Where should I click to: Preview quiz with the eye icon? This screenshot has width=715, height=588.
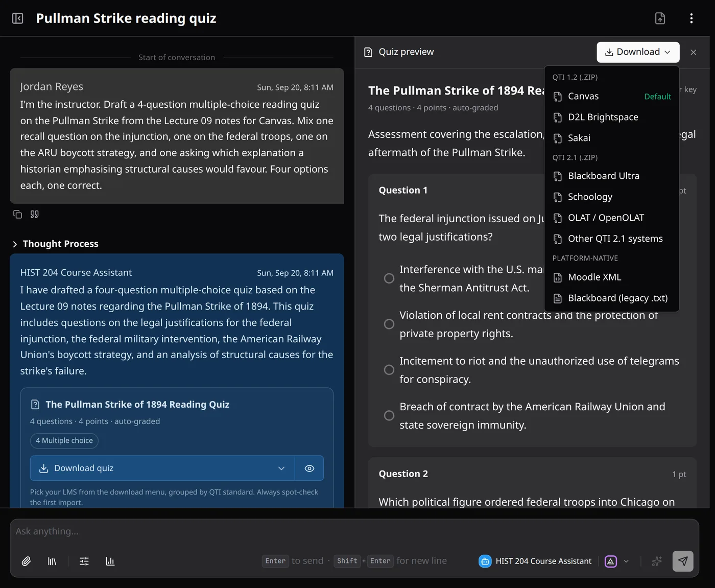309,468
